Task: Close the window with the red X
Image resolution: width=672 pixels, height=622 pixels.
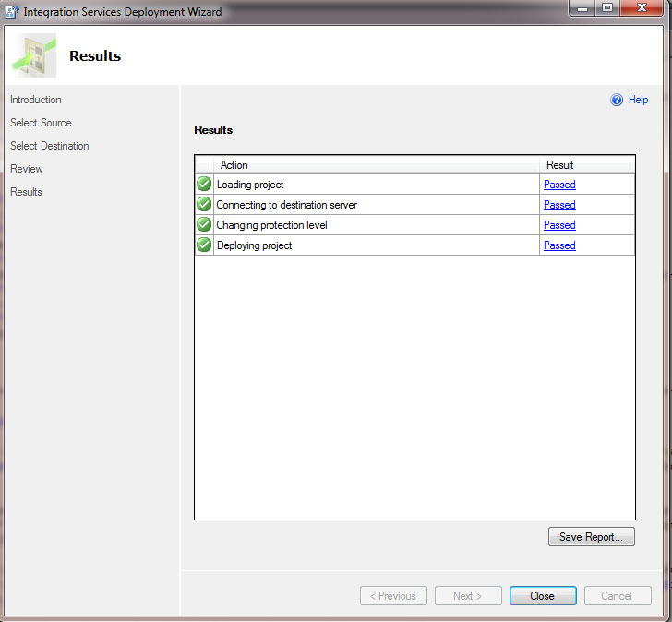Action: pyautogui.click(x=642, y=8)
